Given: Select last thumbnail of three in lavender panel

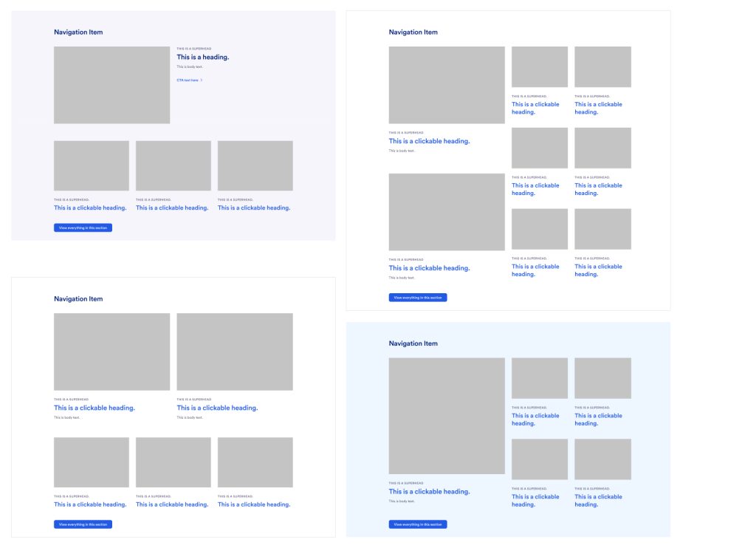Looking at the screenshot, I should (255, 166).
